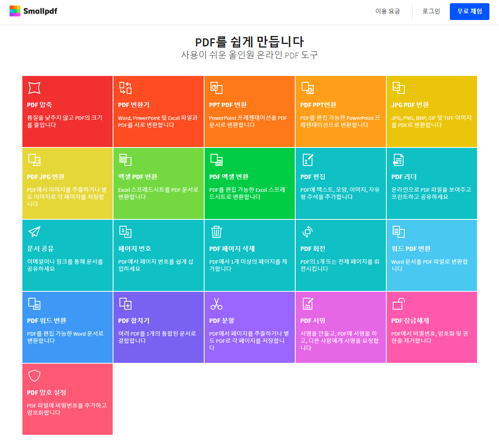Select the PDF JPG 변환 title
Viewport: 499px width, 448px height.
46,177
